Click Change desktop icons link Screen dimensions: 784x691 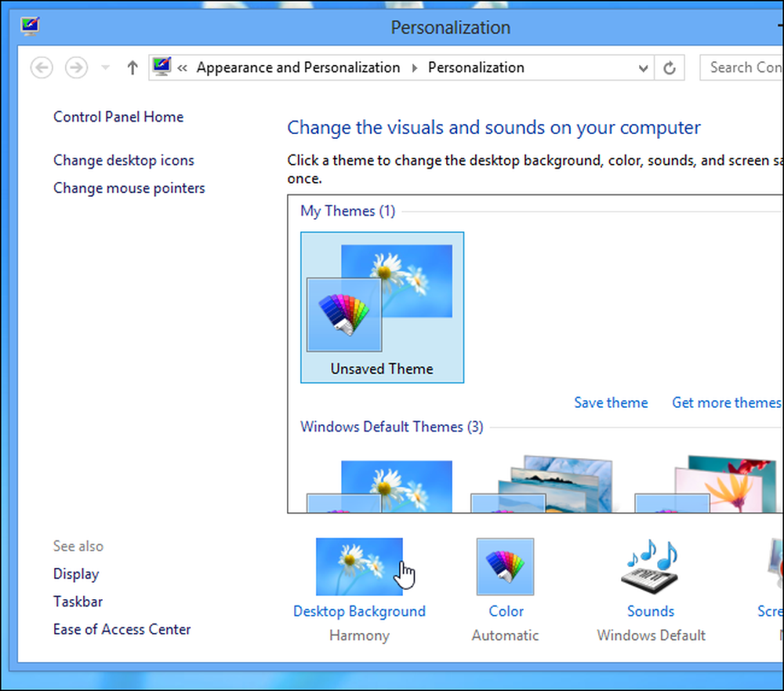click(x=124, y=160)
